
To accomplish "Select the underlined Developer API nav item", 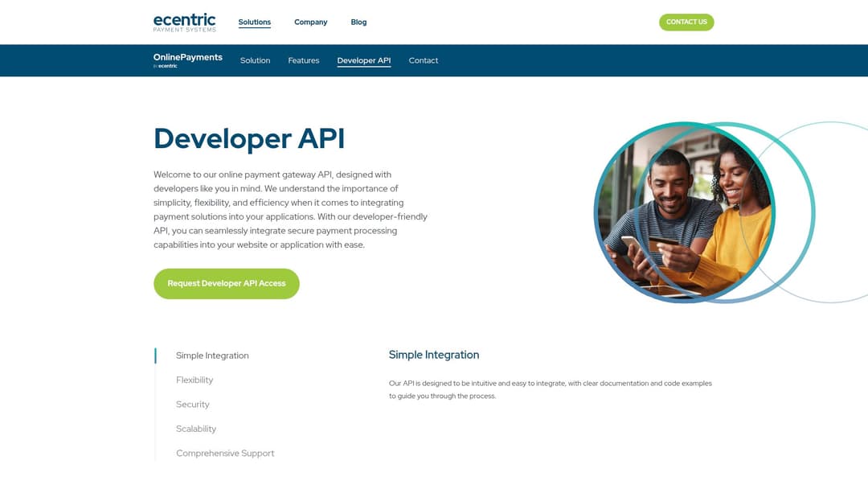I will point(363,60).
